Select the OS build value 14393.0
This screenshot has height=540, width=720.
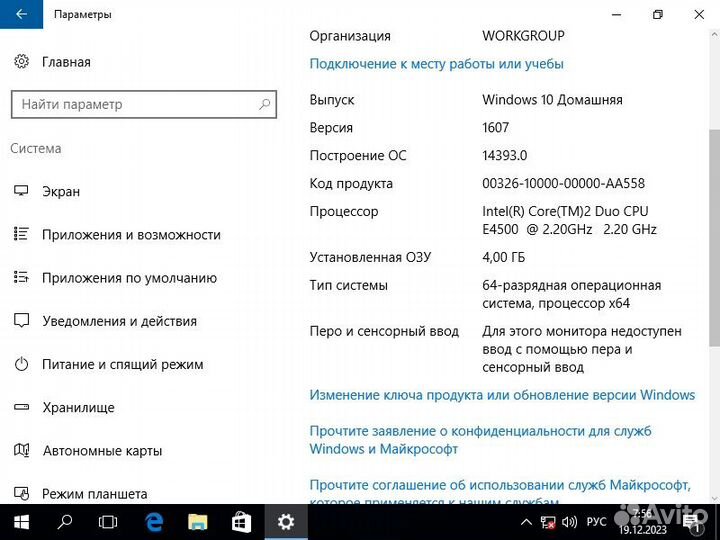pyautogui.click(x=505, y=155)
